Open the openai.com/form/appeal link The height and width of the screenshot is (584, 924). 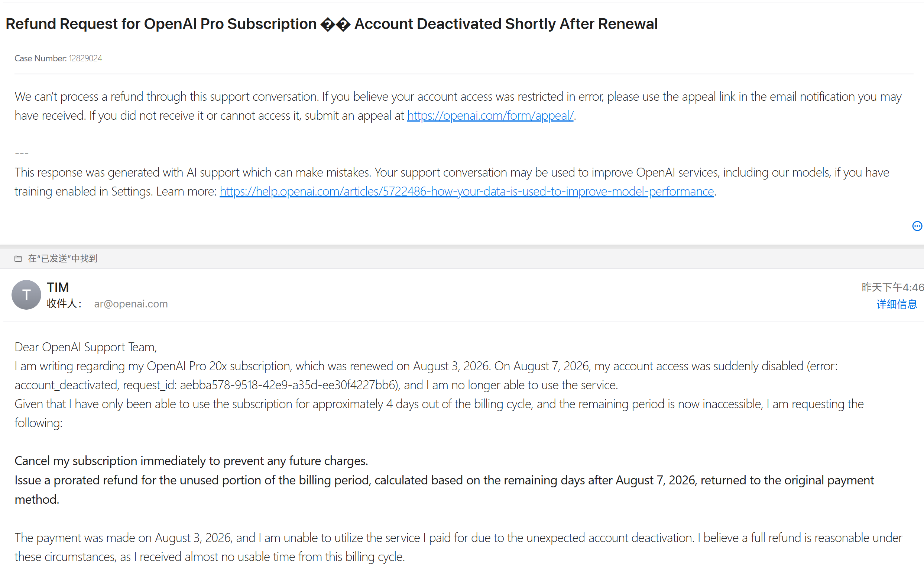(x=490, y=116)
